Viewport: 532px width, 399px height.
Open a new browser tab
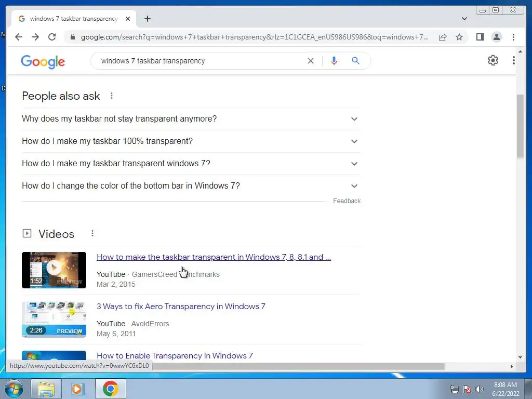tap(147, 19)
